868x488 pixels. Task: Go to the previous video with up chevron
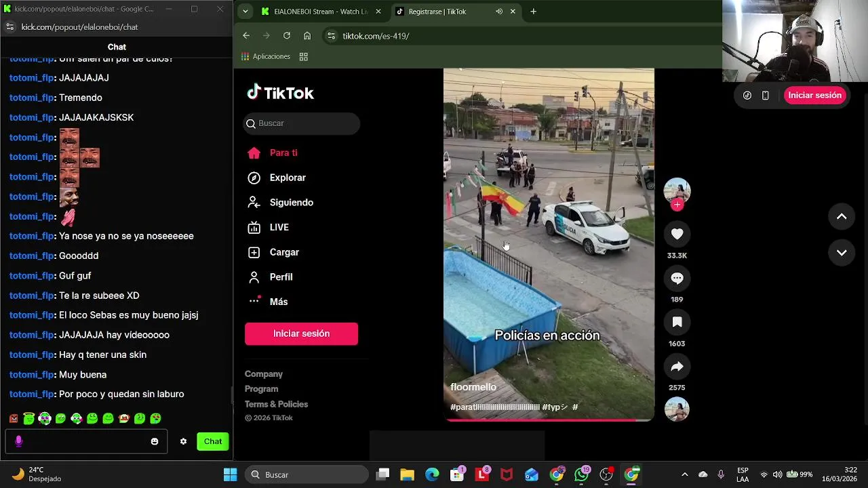coord(842,217)
